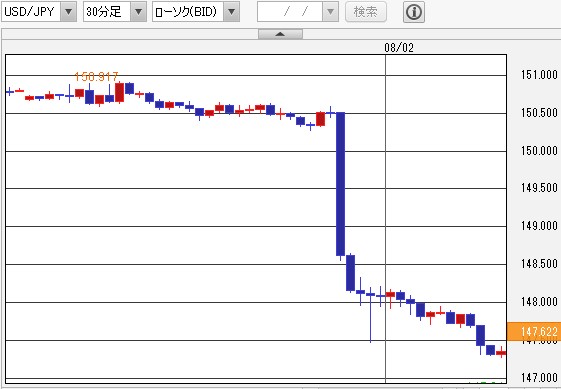Click the 151.000 price axis label
Image resolution: width=561 pixels, height=389 pixels.
[539, 75]
